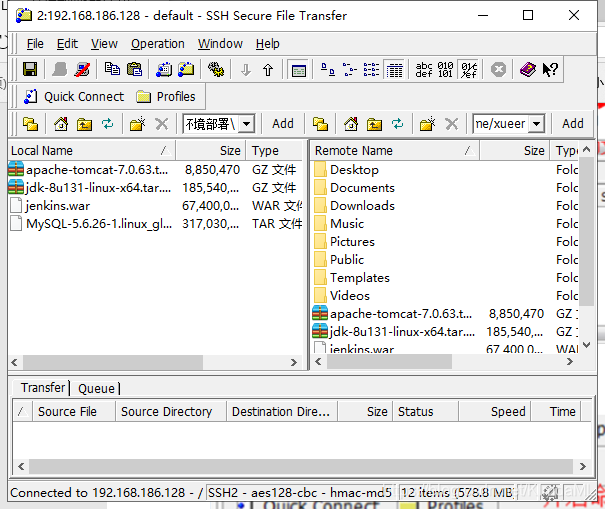Sort by Local Name column header
This screenshot has height=509, width=605.
[91, 151]
